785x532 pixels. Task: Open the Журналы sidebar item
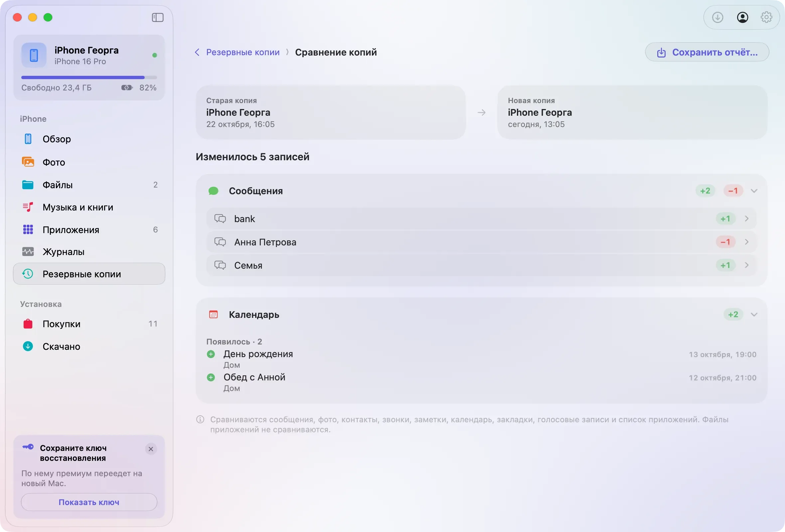pos(89,251)
